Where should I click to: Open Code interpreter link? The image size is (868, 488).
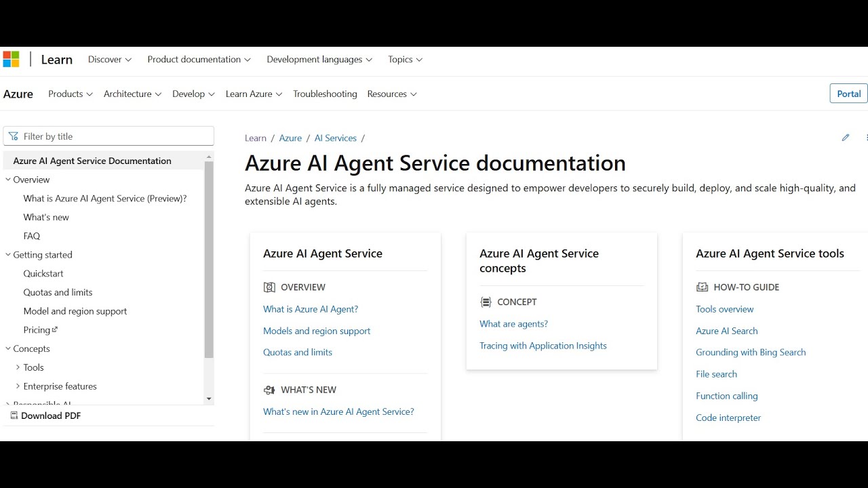click(x=728, y=418)
